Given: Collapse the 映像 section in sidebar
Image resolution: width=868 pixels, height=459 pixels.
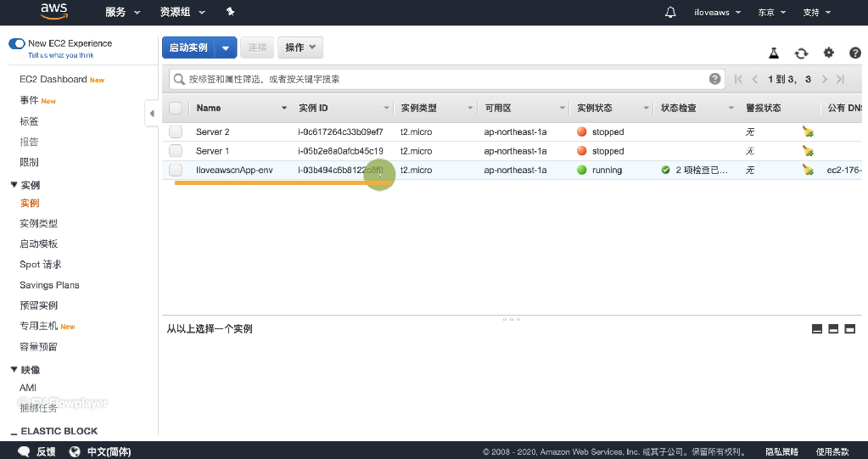Looking at the screenshot, I should [14, 369].
